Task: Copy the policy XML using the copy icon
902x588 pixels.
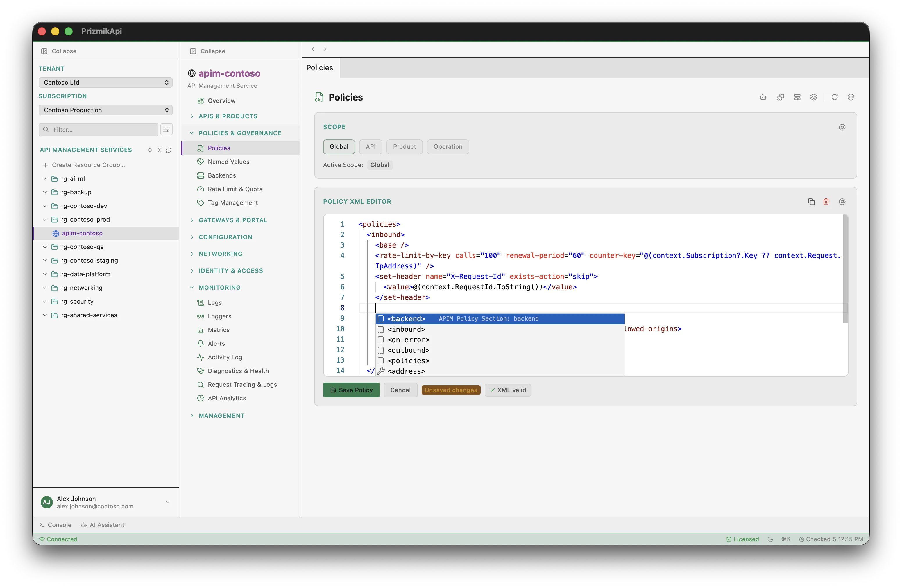Action: [x=811, y=201]
